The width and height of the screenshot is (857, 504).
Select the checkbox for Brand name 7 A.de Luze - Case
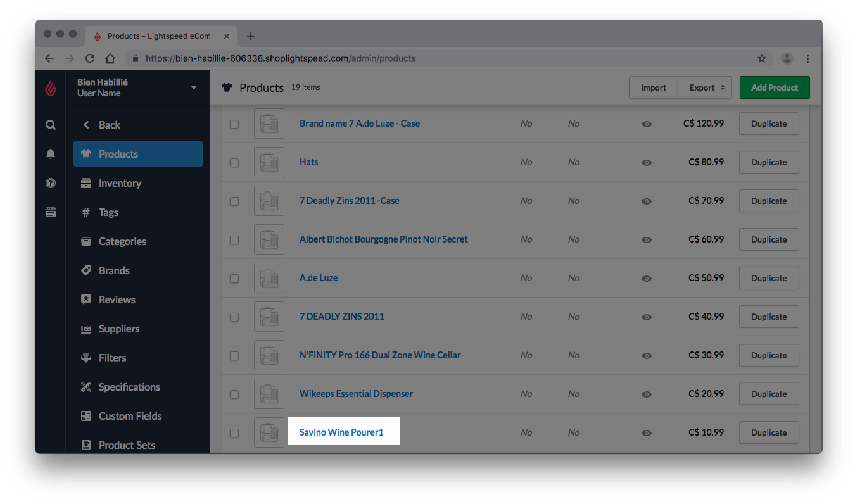pyautogui.click(x=234, y=124)
